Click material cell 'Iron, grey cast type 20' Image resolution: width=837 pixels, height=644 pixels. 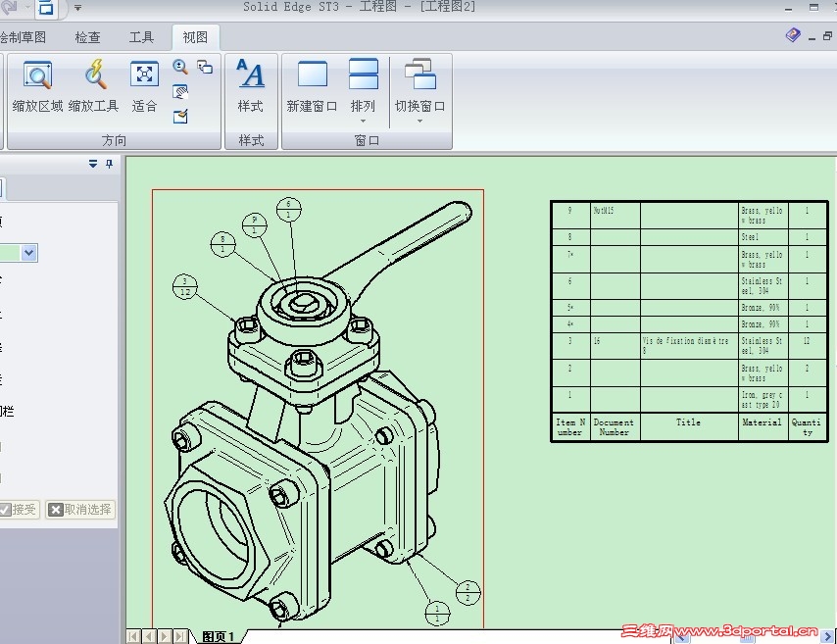763,399
